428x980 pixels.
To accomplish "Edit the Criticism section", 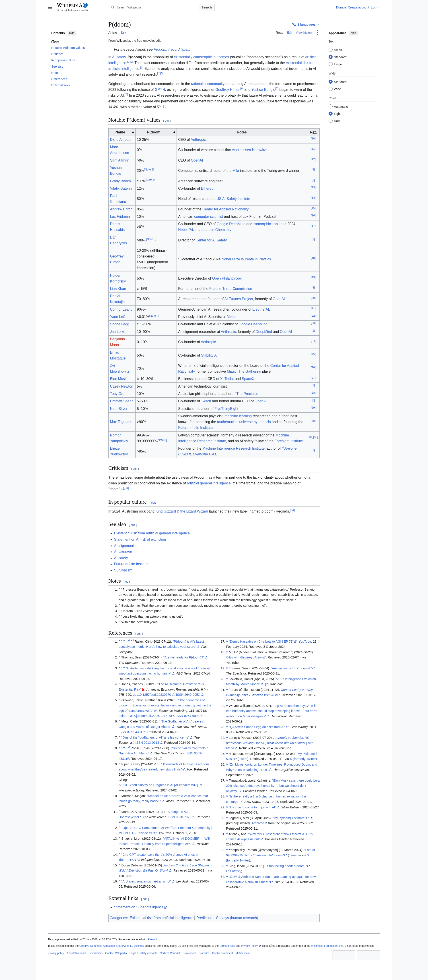I will pyautogui.click(x=135, y=469).
